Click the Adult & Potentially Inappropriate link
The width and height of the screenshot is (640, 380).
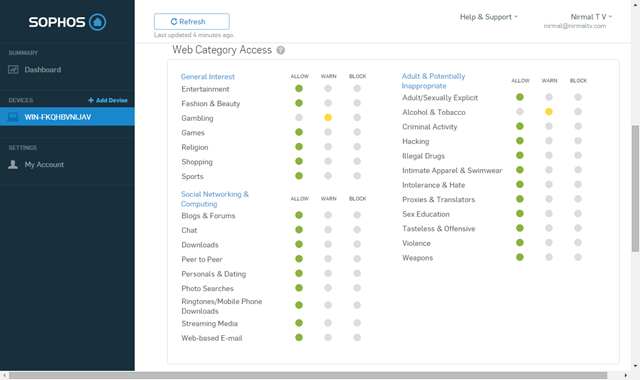click(433, 81)
